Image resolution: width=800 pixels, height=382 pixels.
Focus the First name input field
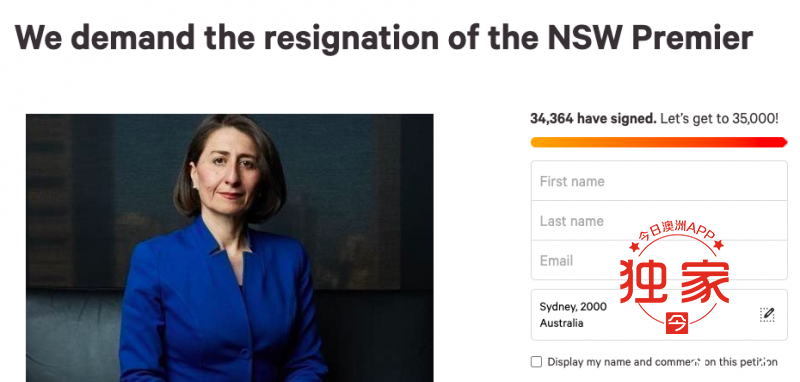659,181
